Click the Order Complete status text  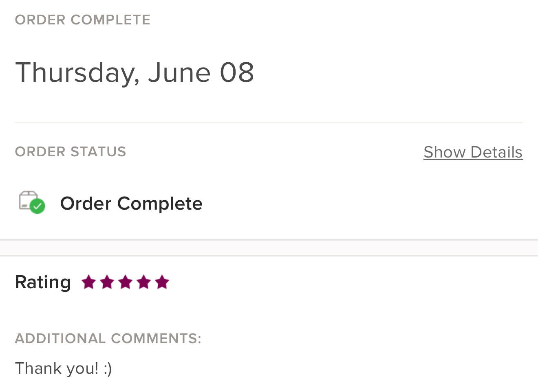(131, 204)
